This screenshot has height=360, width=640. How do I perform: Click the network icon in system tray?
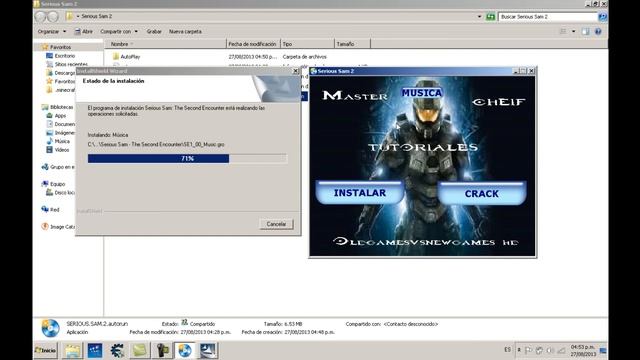click(562, 350)
